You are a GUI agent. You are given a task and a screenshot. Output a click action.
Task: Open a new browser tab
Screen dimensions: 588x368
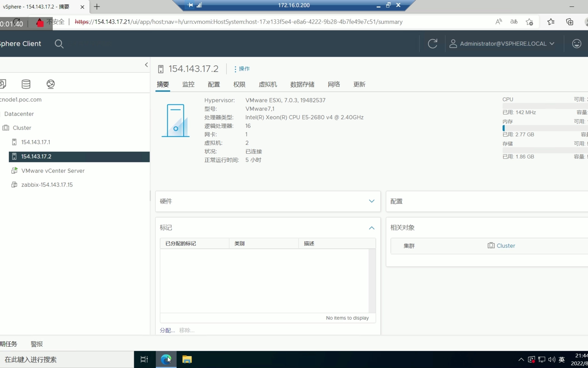point(97,7)
